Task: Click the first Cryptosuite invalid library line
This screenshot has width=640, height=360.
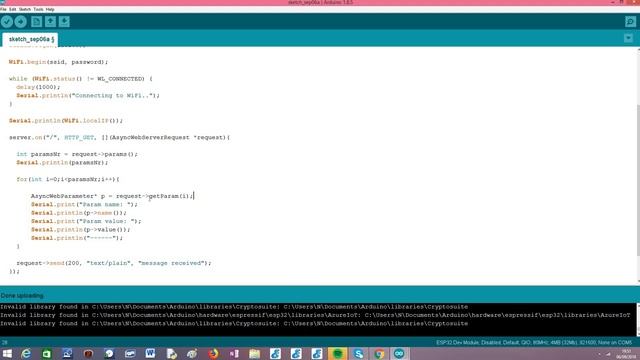Action: point(234,307)
